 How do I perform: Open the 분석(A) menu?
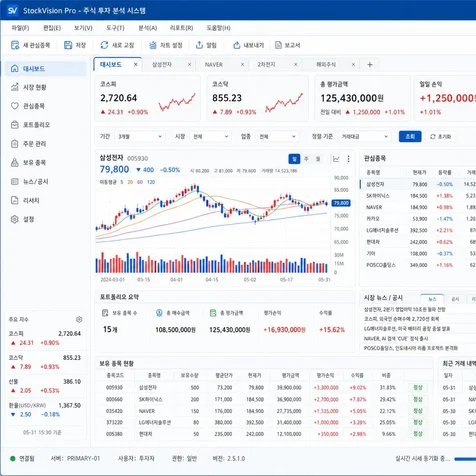148,28
